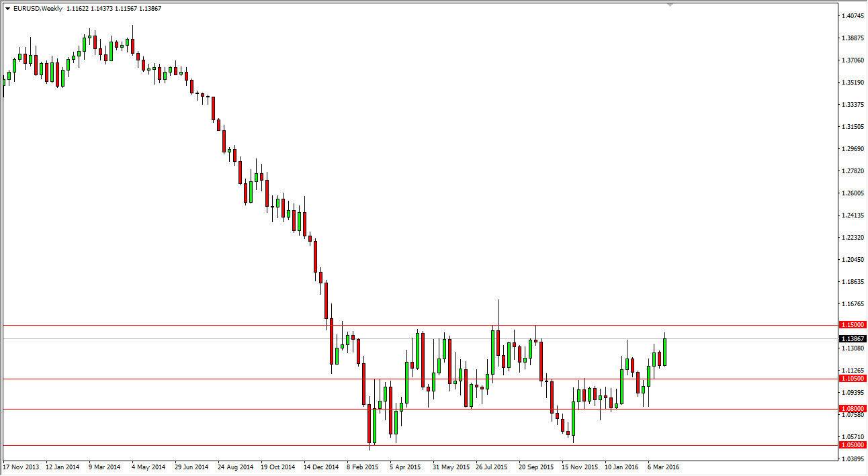
Task: Click the gray scroll-to-end triangle above the chart
Action: tap(668, 5)
